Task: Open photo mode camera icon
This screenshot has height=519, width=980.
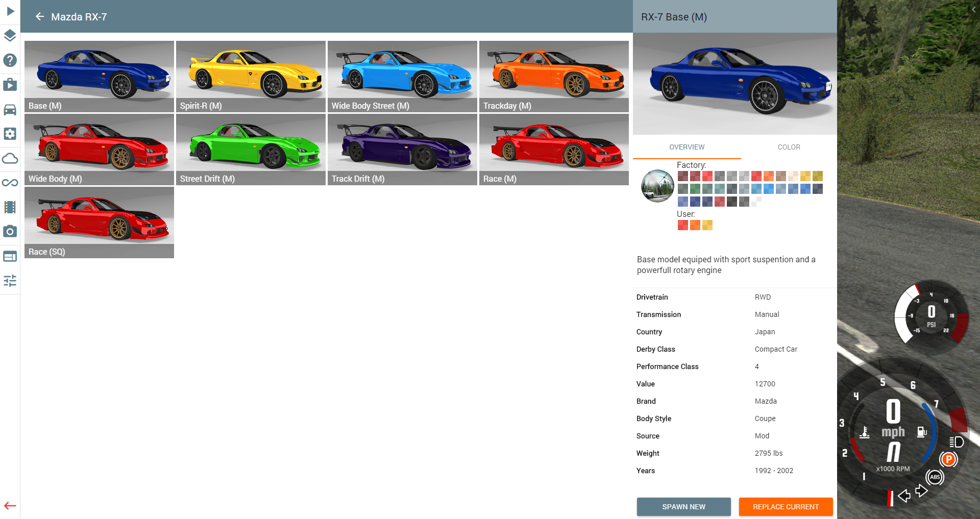Action: click(x=10, y=231)
